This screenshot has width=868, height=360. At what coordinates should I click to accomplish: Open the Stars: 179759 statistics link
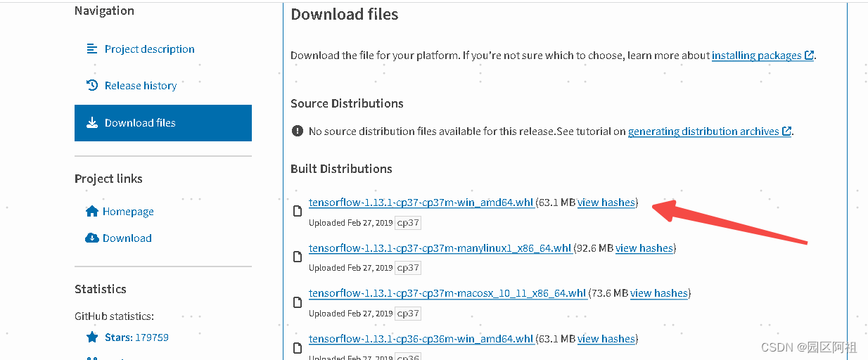[x=136, y=337]
